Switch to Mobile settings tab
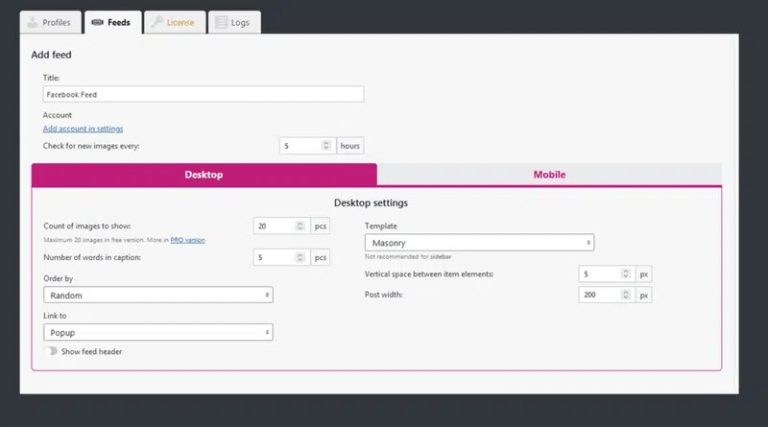The image size is (768, 427). (x=549, y=174)
